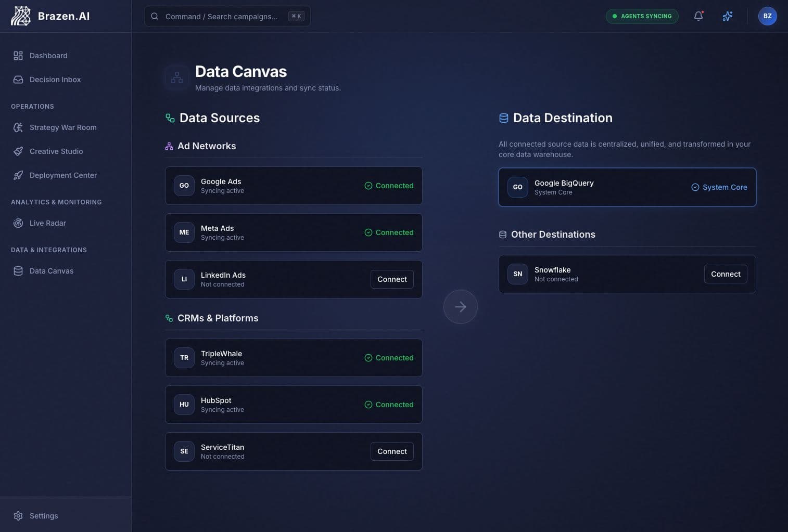Click the ME badge on Meta Ads
This screenshot has height=532, width=788.
pyautogui.click(x=184, y=232)
